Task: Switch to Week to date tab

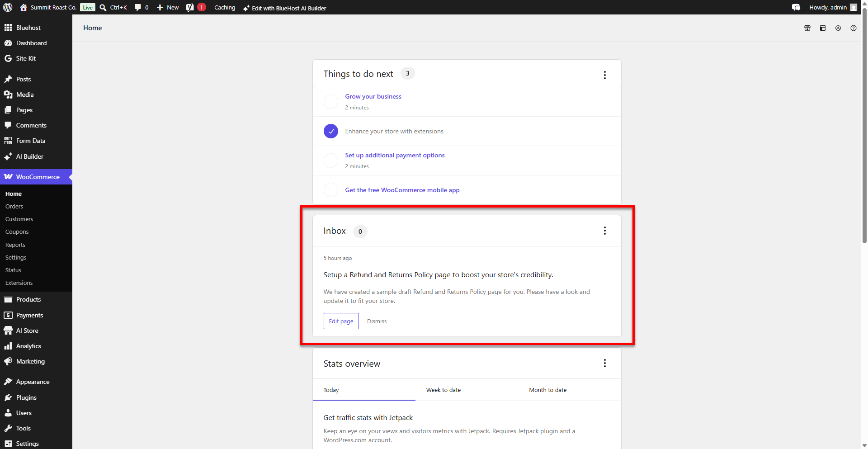Action: click(467, 390)
